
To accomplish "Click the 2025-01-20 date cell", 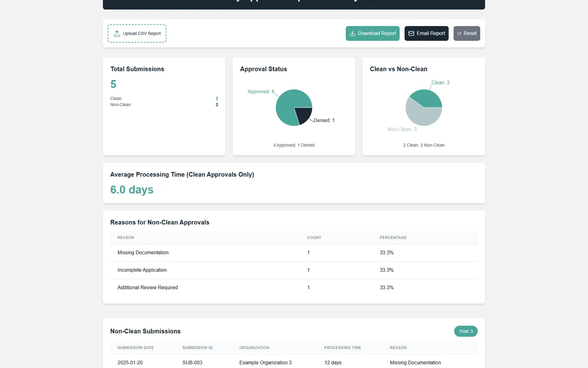I will click(130, 363).
